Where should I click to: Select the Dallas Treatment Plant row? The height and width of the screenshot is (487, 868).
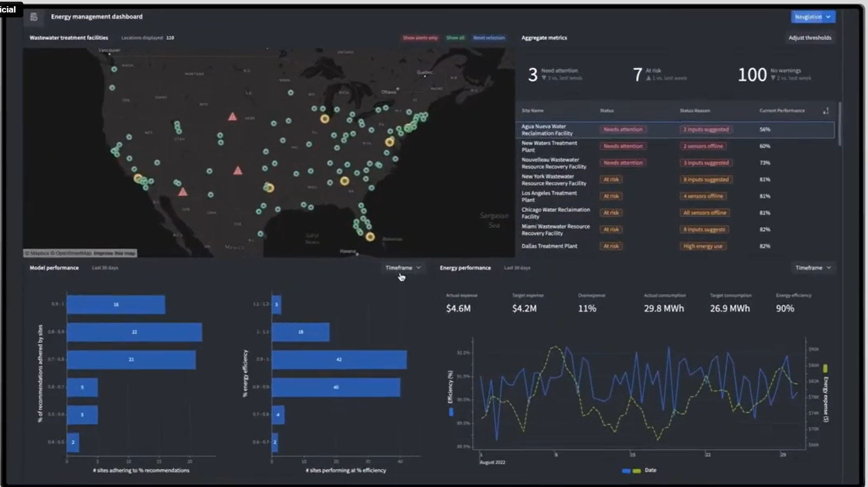[x=675, y=246]
